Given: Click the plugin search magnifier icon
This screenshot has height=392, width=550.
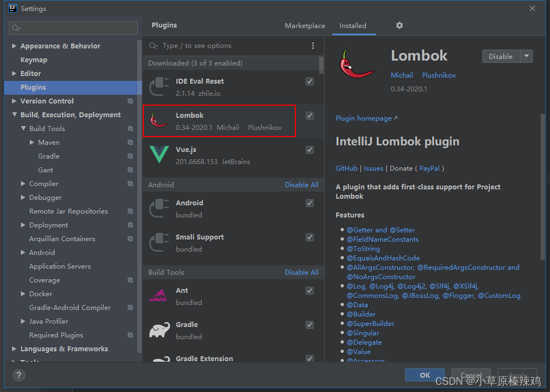Looking at the screenshot, I should 153,46.
